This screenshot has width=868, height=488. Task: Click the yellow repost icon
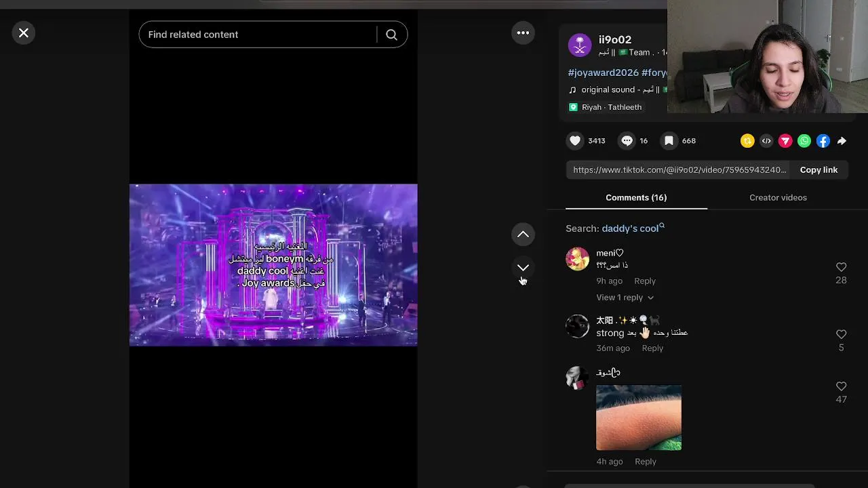(x=747, y=141)
